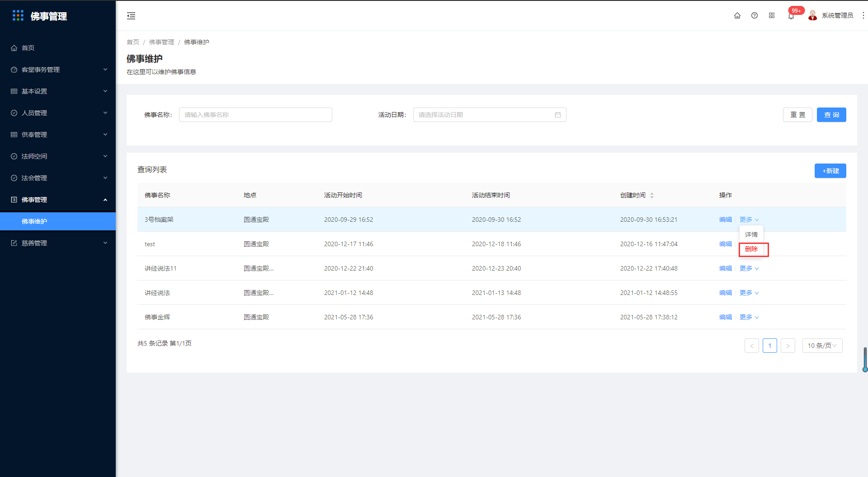Edit the 佛事金辉 row
The height and width of the screenshot is (477, 868).
(726, 317)
